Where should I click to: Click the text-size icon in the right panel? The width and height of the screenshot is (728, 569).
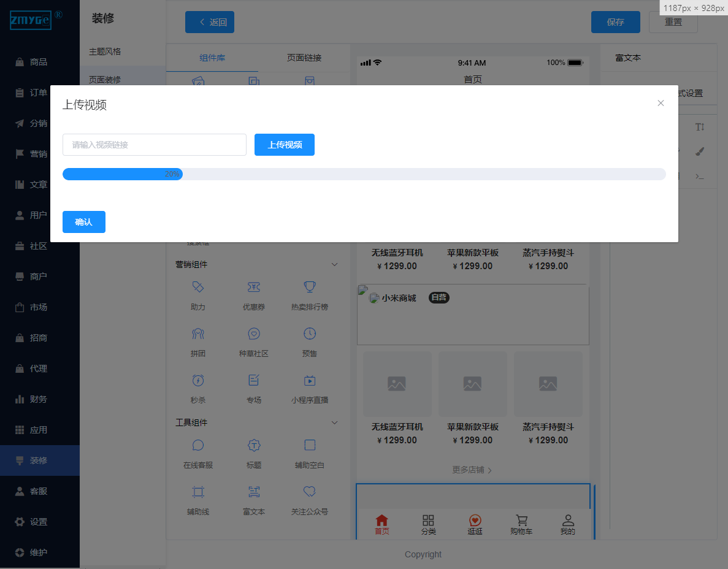[x=700, y=127]
